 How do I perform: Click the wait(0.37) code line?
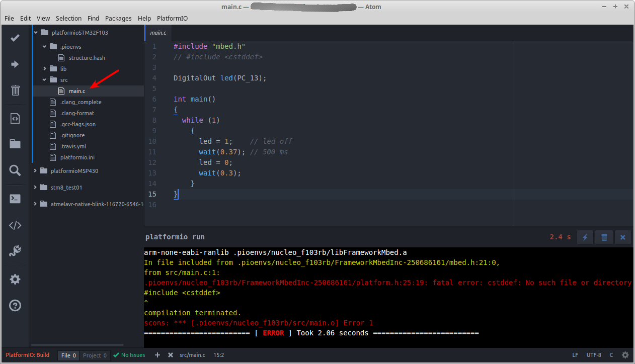pyautogui.click(x=222, y=152)
